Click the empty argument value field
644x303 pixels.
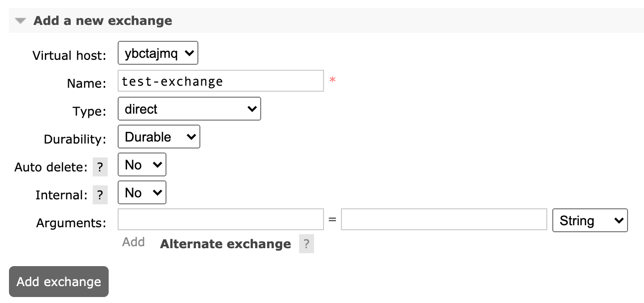(444, 219)
